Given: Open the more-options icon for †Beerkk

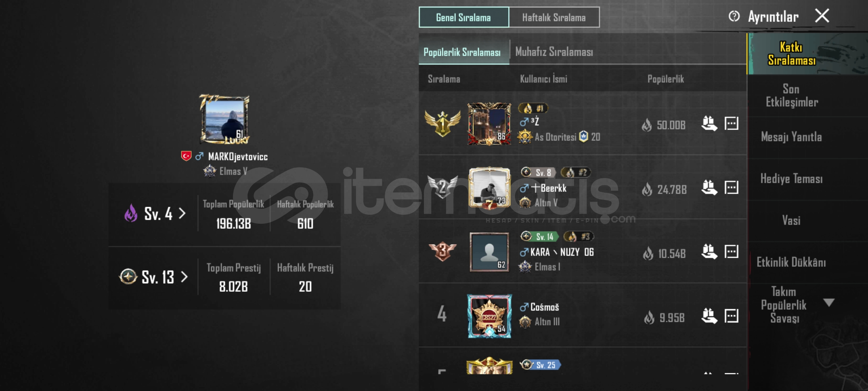Looking at the screenshot, I should 731,188.
